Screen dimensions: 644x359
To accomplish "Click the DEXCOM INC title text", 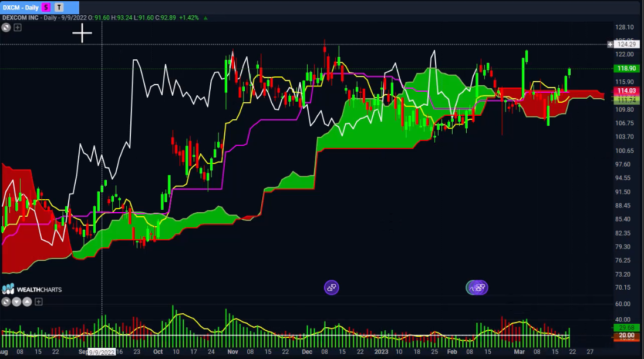I will tap(21, 18).
